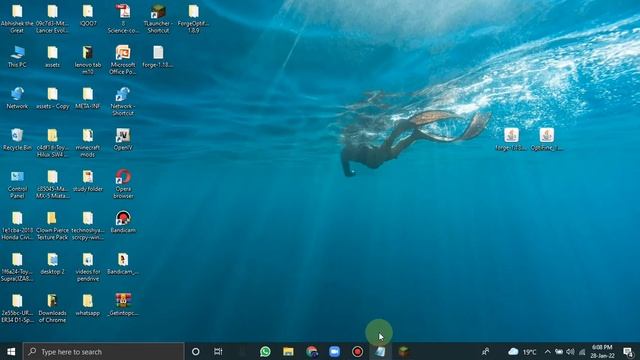640x360 pixels.
Task: Open the People icon in the taskbar
Action: (x=485, y=351)
